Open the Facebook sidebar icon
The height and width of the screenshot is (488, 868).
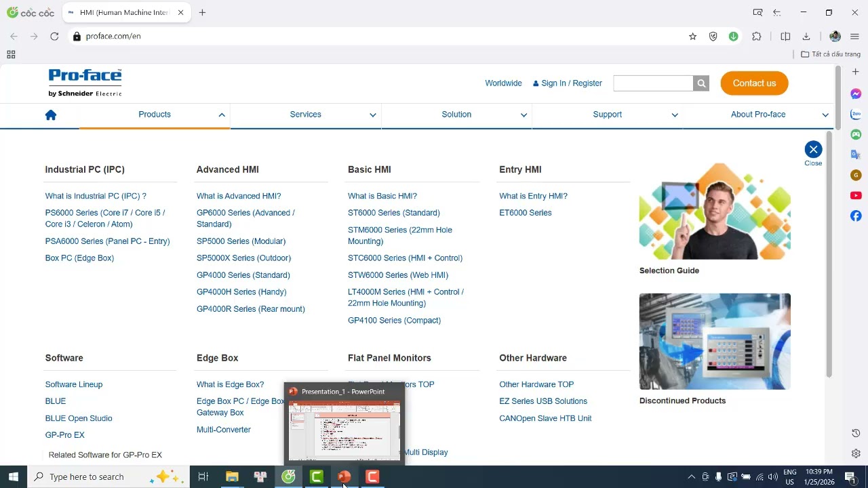[x=856, y=216]
